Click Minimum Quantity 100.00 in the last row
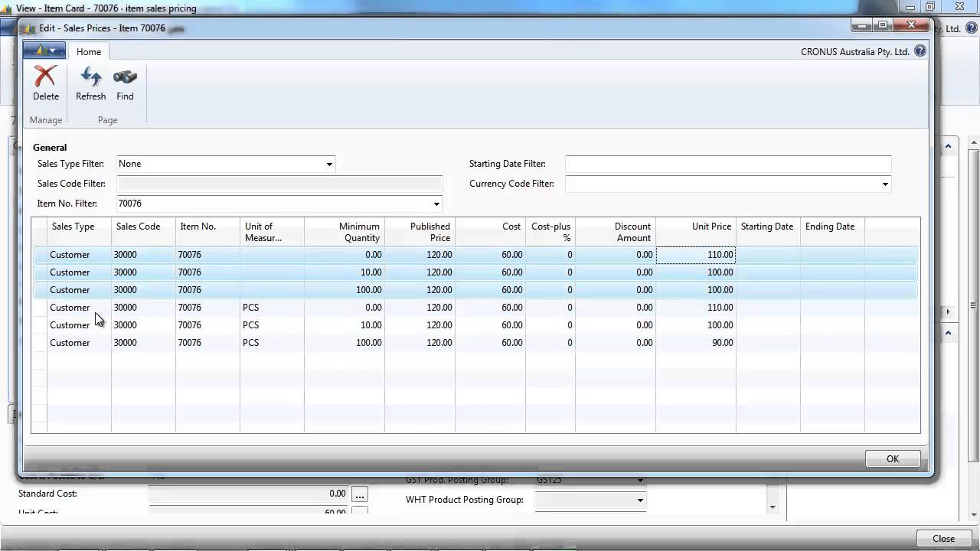Image resolution: width=980 pixels, height=551 pixels. [x=345, y=343]
